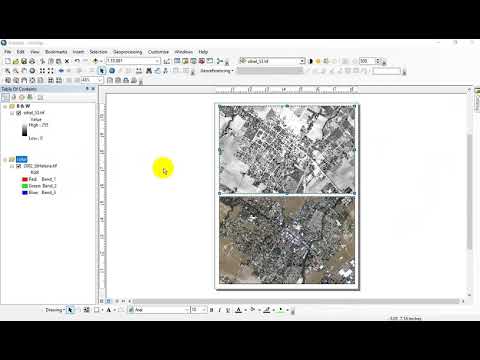The image size is (480, 360).
Task: Click the Fixed Zoom Out icon
Action: (x=50, y=71)
